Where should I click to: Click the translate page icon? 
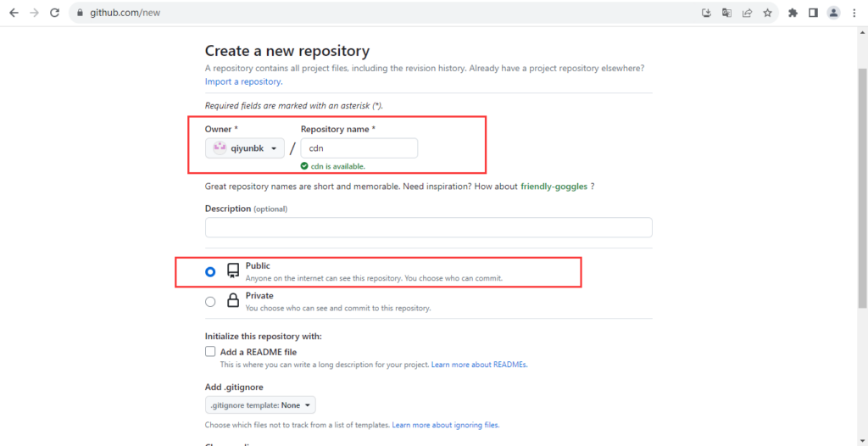726,13
